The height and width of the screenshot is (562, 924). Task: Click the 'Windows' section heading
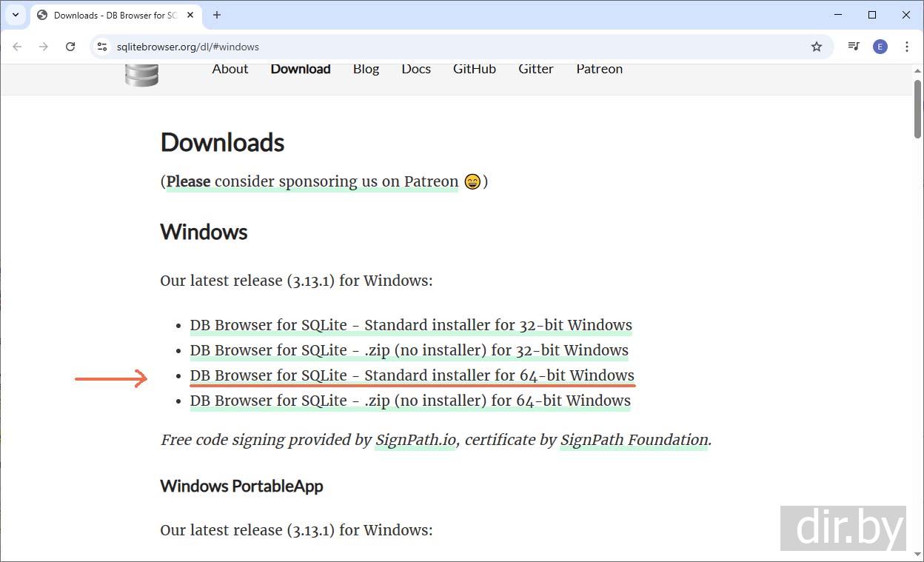[x=204, y=232]
